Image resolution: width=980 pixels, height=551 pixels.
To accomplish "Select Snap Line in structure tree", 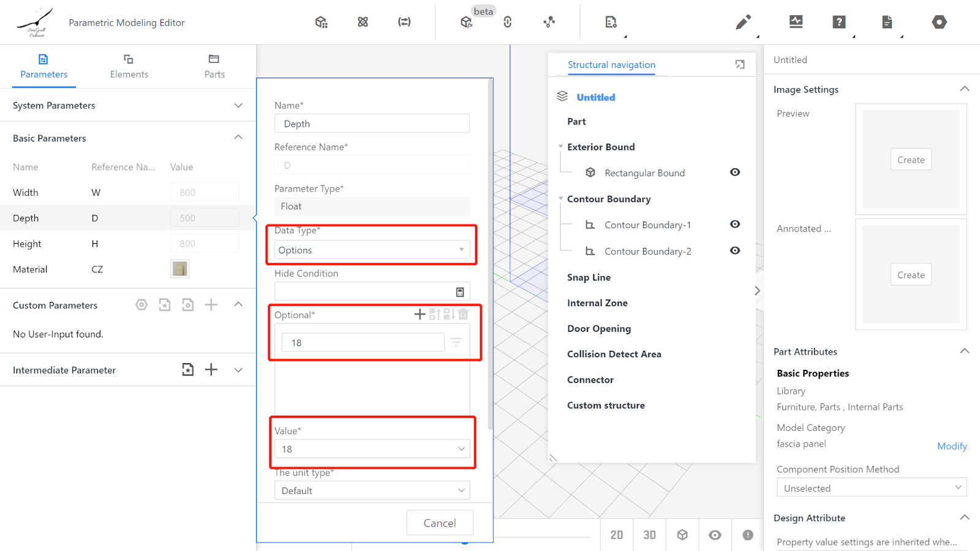I will [589, 277].
